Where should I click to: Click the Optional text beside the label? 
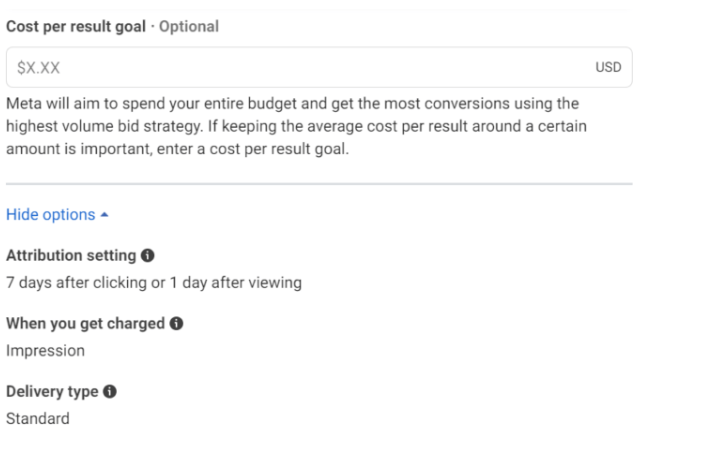[190, 27]
